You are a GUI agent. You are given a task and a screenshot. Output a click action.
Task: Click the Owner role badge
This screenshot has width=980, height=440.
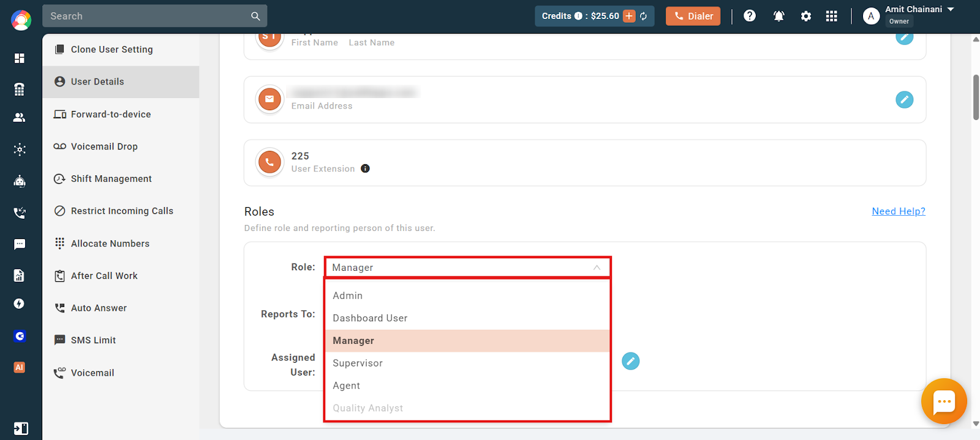(899, 21)
